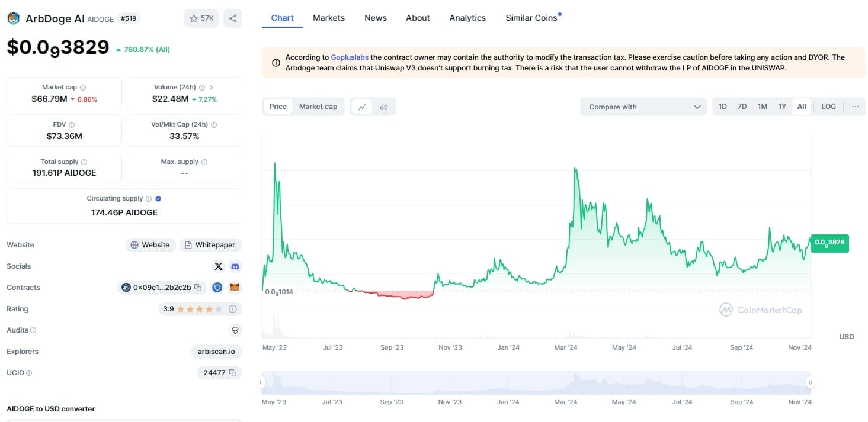This screenshot has width=868, height=422.
Task: Select Market cap chart mode
Action: pos(318,107)
